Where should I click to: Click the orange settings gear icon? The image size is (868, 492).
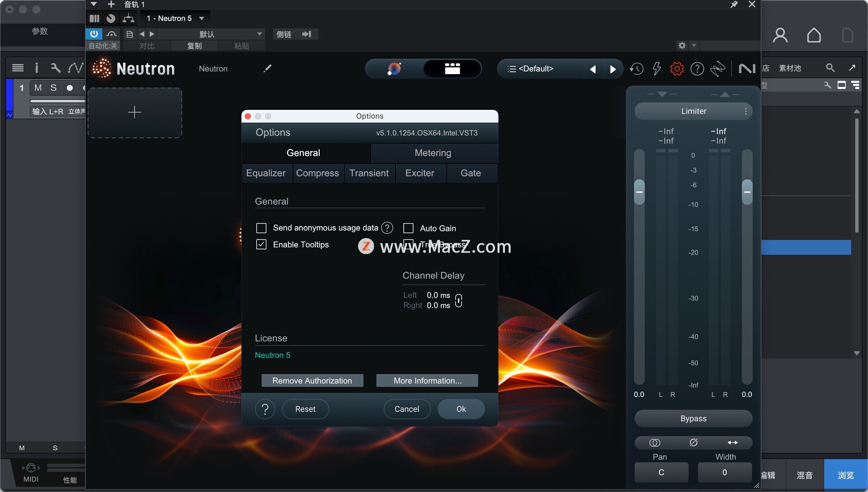click(x=677, y=69)
